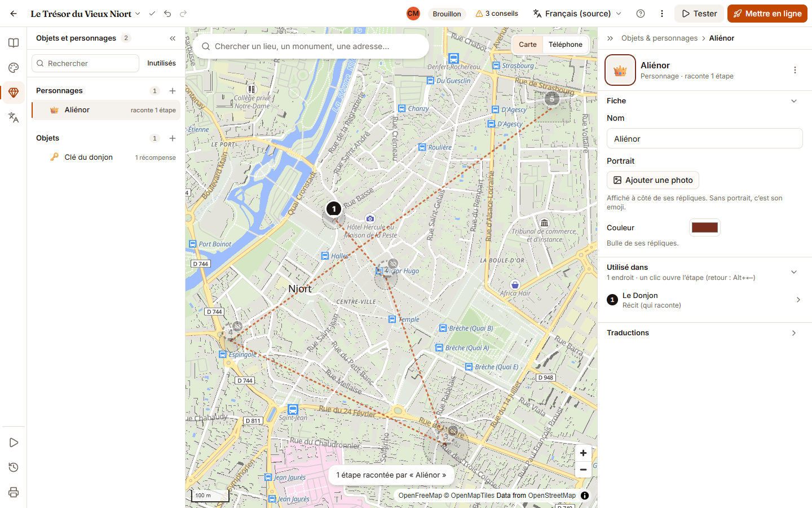Click the saved checkmark icon beside the title
812x508 pixels.
pos(152,14)
